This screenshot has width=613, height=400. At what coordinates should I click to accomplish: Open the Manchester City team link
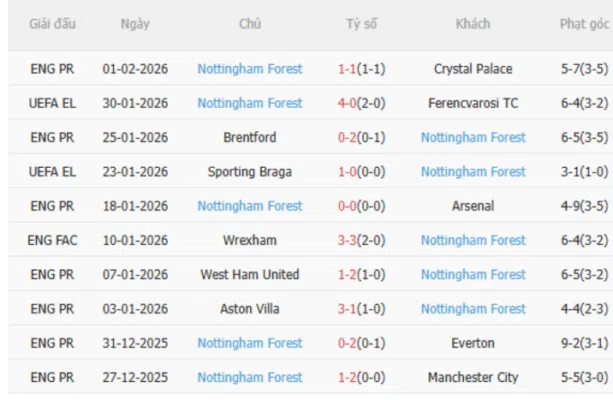coord(473,377)
